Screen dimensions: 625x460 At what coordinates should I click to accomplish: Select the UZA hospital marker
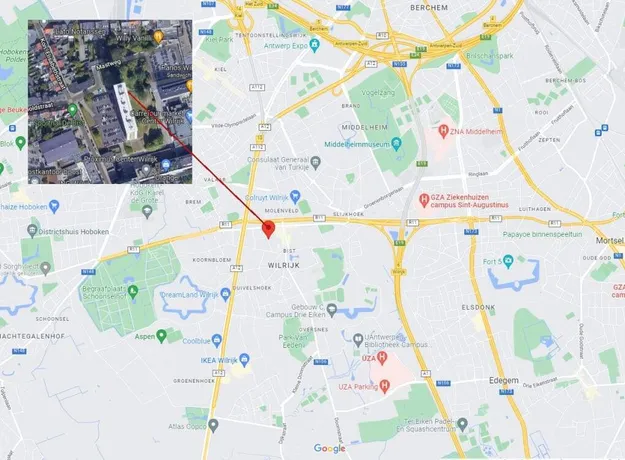382,358
